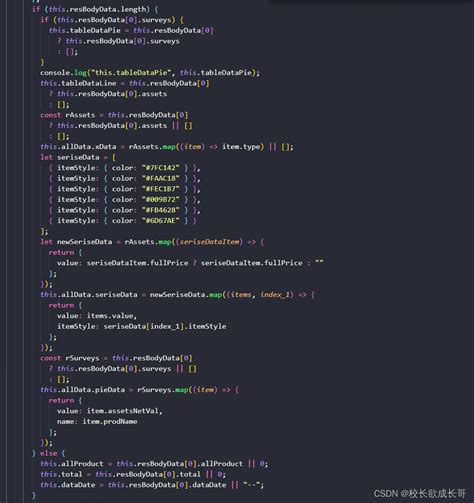The image size is (474, 503).
Task: Click the "#FAAC18" color value
Action: 161,178
